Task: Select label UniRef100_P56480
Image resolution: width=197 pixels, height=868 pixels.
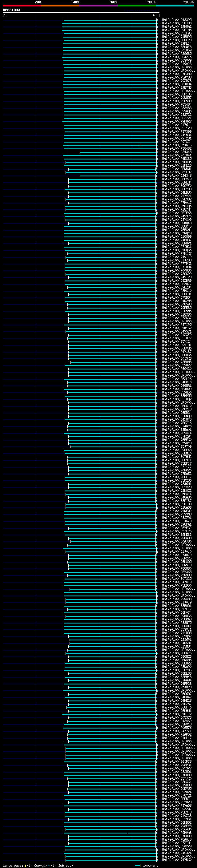Action: click(177, 829)
